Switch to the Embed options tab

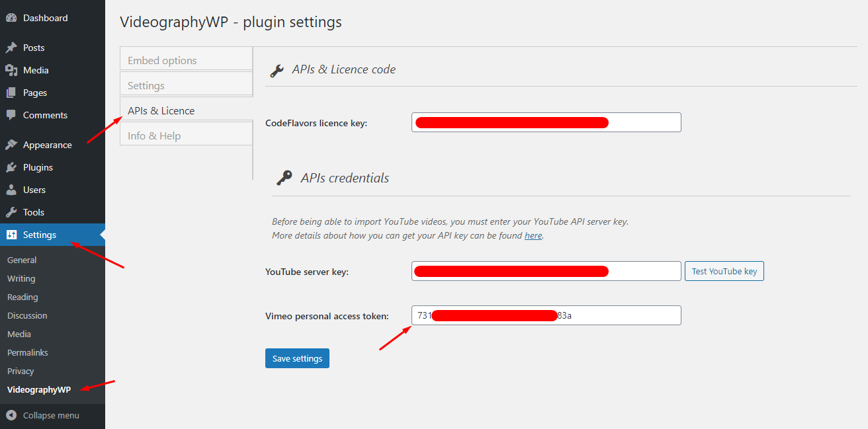[x=186, y=60]
